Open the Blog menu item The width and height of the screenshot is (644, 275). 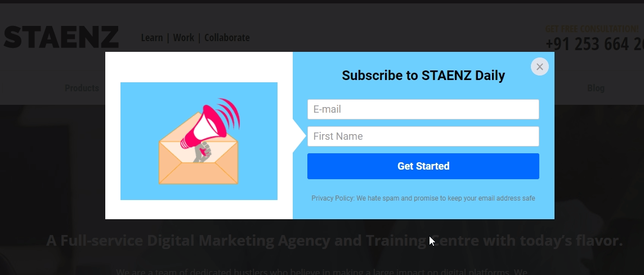[596, 88]
